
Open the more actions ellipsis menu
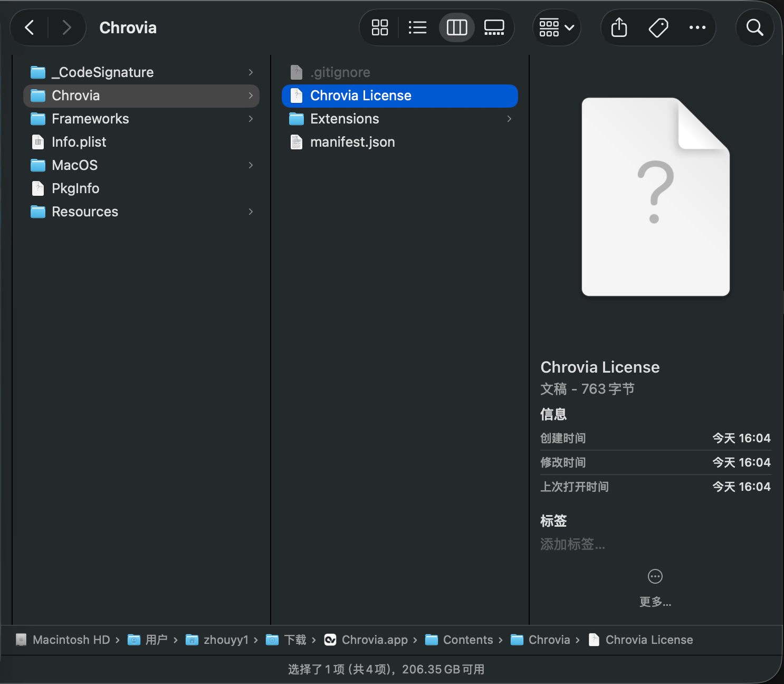697,27
